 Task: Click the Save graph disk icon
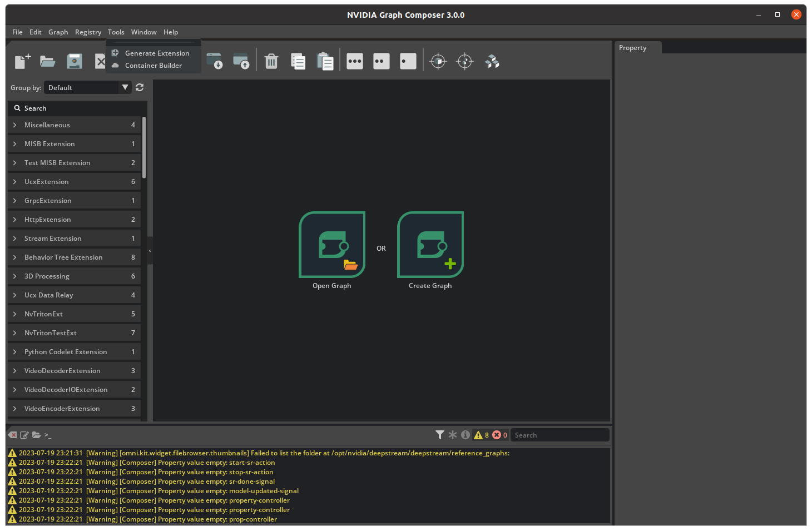pyautogui.click(x=75, y=61)
